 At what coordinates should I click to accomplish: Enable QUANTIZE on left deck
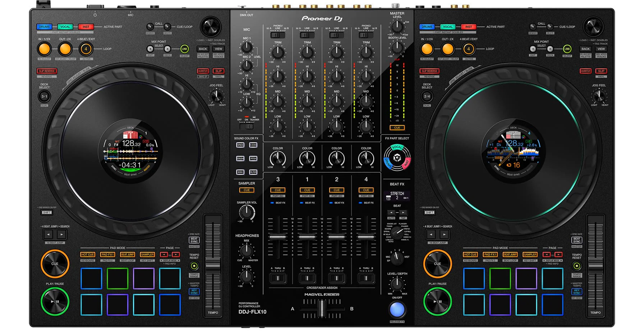(203, 71)
